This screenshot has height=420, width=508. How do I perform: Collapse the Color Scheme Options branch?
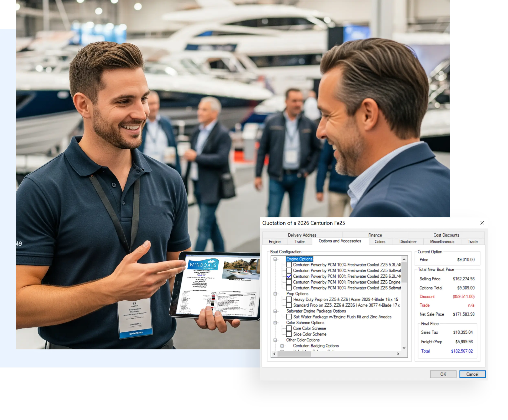(x=275, y=323)
